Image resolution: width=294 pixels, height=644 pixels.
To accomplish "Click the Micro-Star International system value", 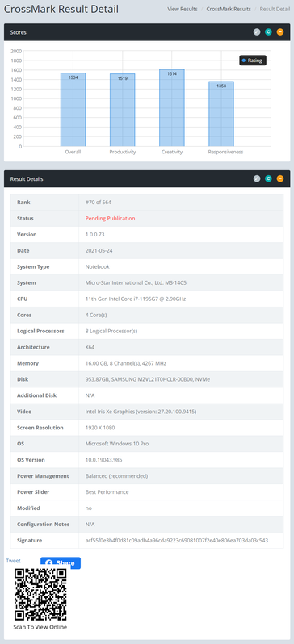I will (136, 283).
